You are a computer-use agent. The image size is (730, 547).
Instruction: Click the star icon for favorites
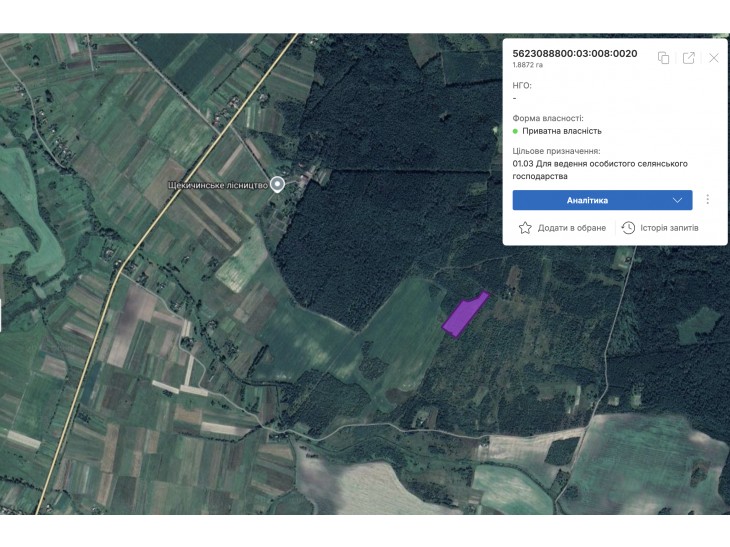pos(525,228)
